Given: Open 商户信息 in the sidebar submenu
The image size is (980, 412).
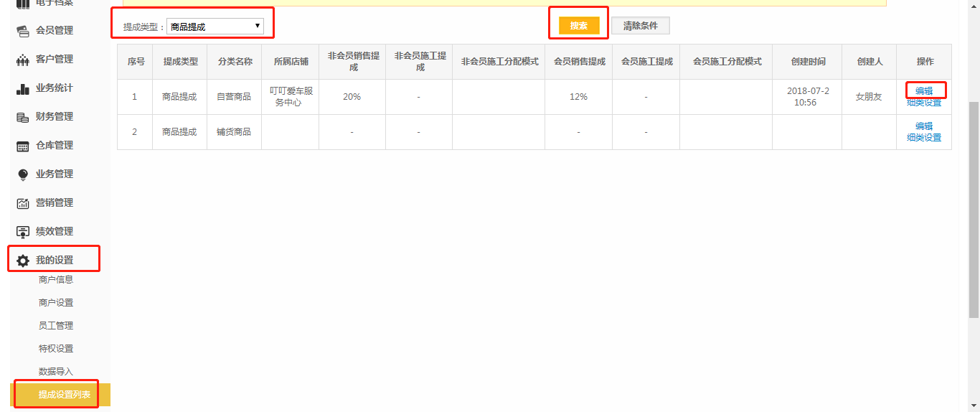Looking at the screenshot, I should tap(56, 280).
